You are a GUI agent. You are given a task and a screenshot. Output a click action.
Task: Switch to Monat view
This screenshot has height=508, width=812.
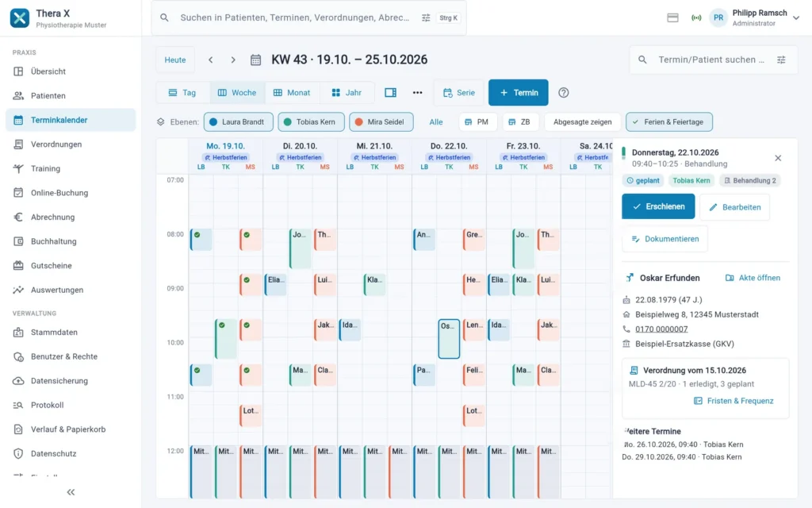[x=292, y=93]
